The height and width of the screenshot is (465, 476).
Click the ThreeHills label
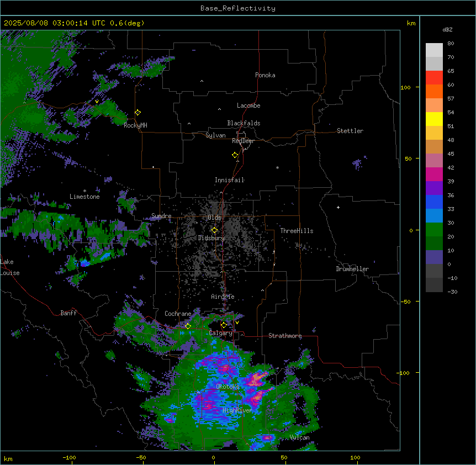point(297,231)
